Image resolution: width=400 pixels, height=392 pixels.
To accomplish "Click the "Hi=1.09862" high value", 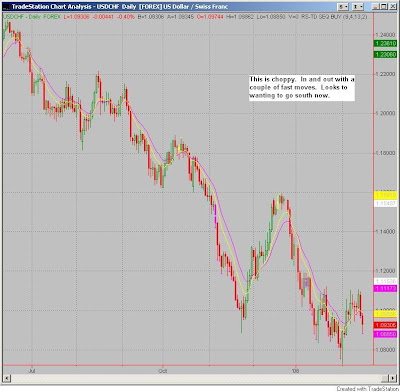I will [240, 16].
